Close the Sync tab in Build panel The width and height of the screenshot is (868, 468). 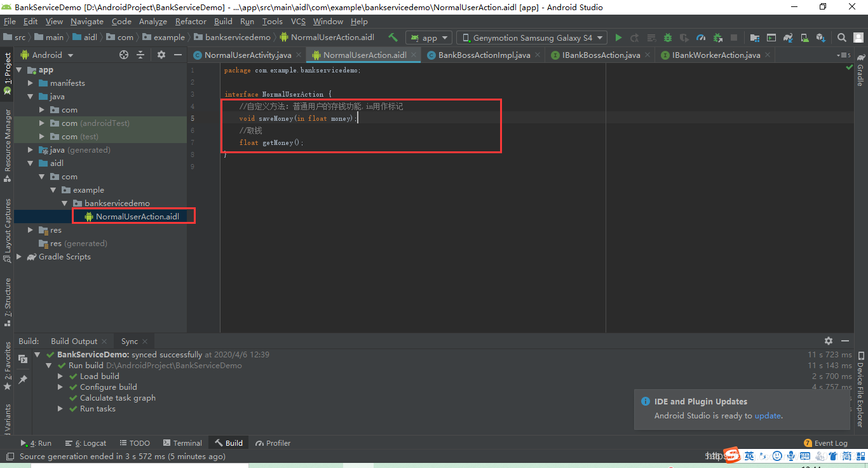pyautogui.click(x=145, y=341)
